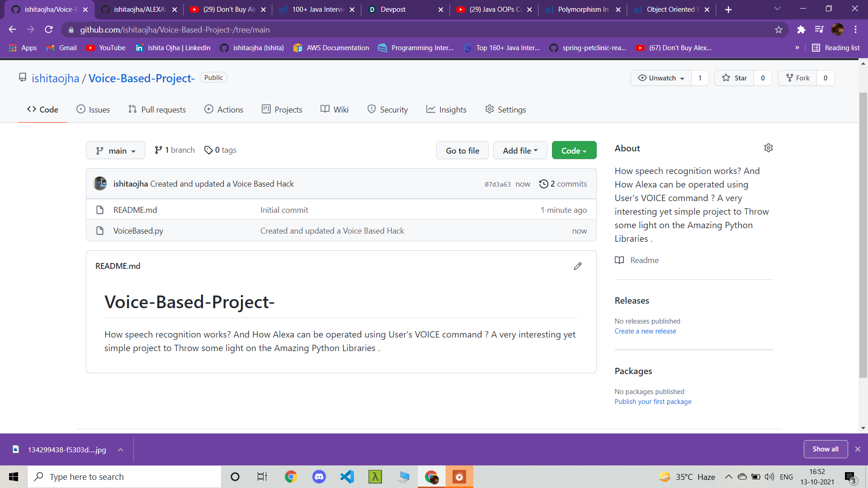Viewport: 868px width, 488px height.
Task: Open Chrome extensions puzzle icon
Action: pyautogui.click(x=801, y=30)
